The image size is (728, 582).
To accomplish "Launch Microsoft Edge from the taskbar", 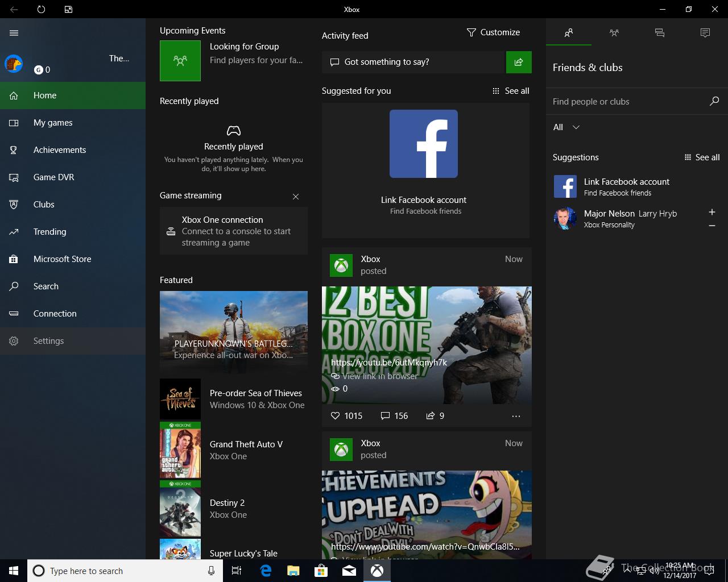I will point(266,571).
